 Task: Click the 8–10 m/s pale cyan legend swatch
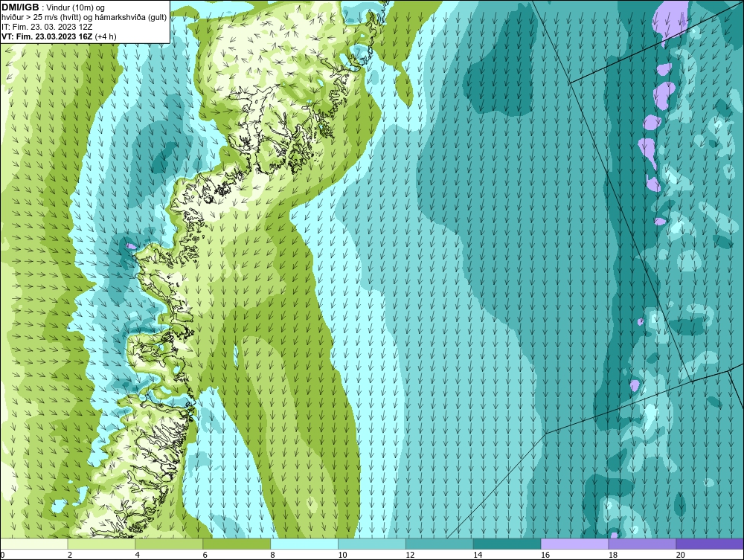point(304,544)
